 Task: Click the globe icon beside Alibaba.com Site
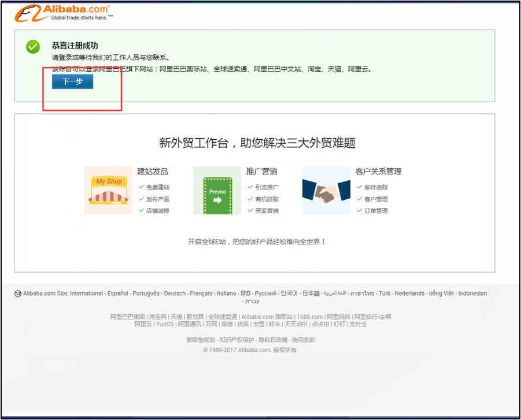pyautogui.click(x=18, y=293)
